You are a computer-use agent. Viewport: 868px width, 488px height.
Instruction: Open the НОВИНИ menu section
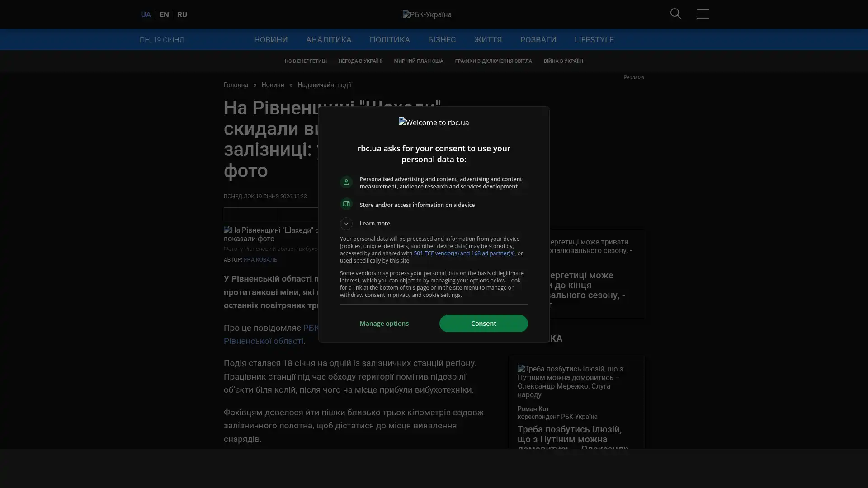tap(270, 40)
